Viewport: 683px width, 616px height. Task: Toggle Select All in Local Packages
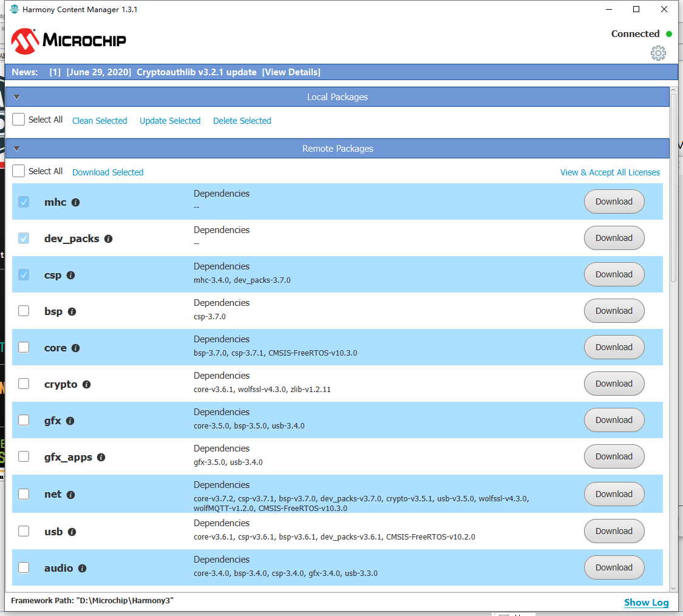pos(19,120)
